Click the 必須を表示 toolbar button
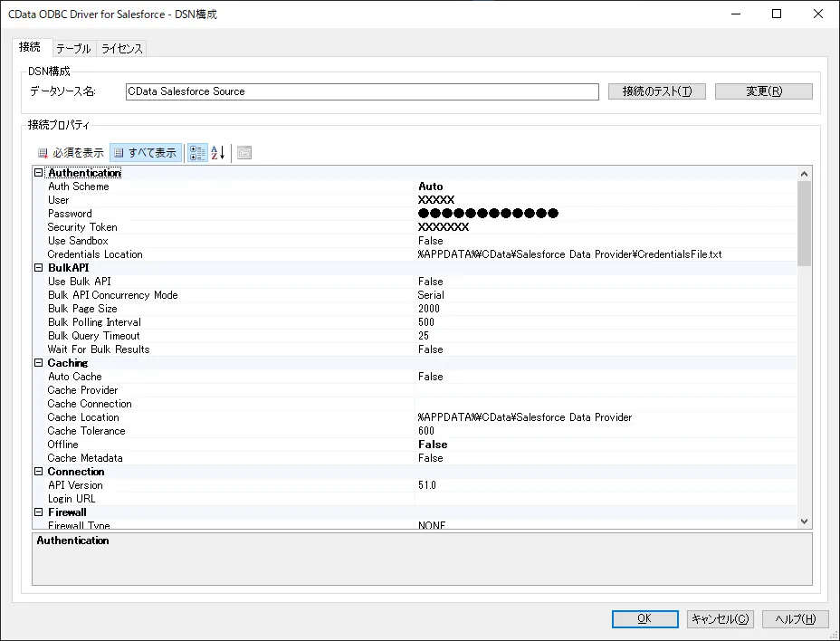The image size is (840, 641). [x=71, y=153]
